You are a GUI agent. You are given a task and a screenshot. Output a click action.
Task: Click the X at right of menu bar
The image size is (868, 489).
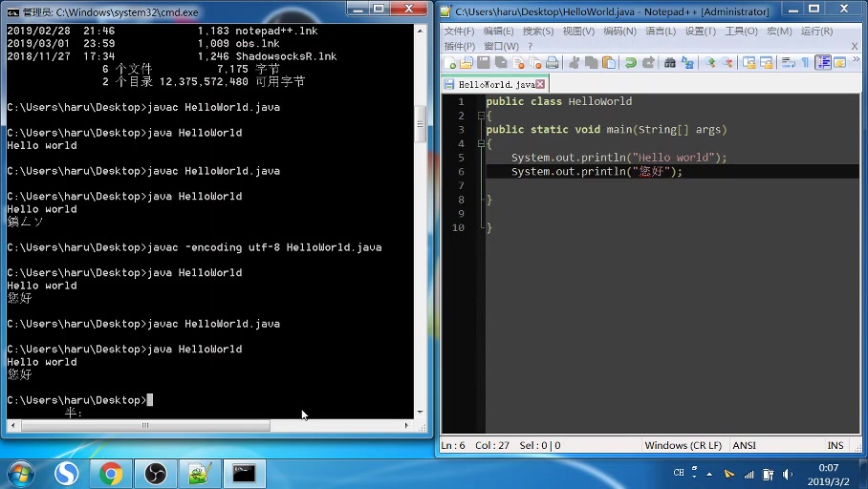855,46
